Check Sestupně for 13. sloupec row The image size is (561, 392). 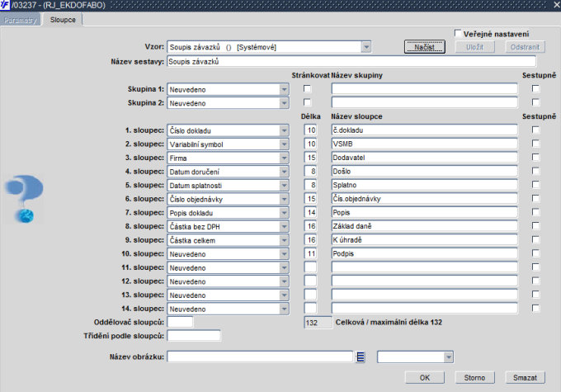coord(535,295)
